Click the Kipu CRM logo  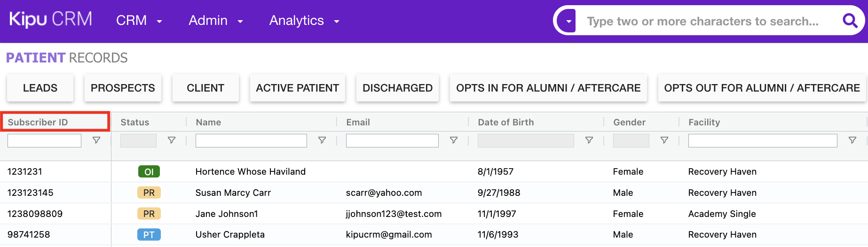pyautogui.click(x=51, y=20)
